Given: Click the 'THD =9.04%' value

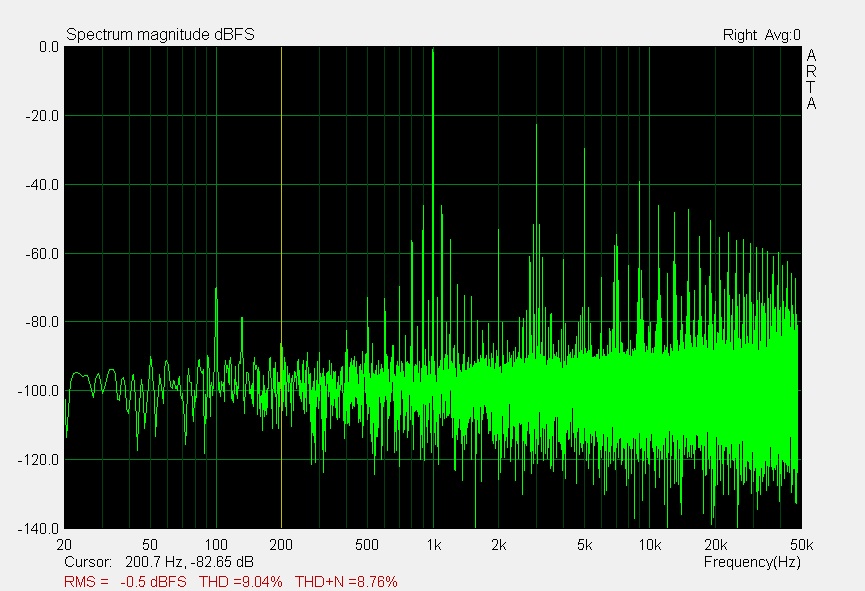Looking at the screenshot, I should coord(241,582).
